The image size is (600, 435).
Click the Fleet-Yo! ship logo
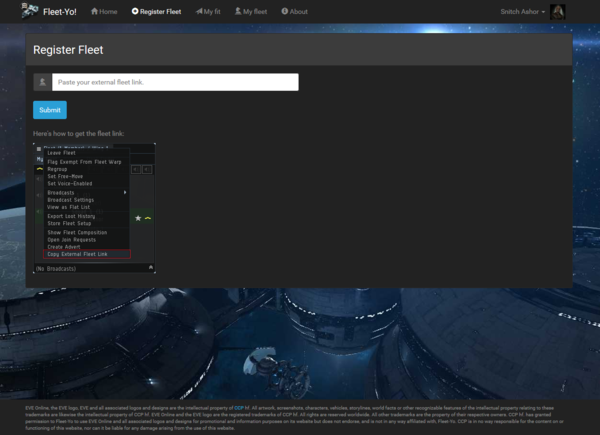pyautogui.click(x=17, y=11)
